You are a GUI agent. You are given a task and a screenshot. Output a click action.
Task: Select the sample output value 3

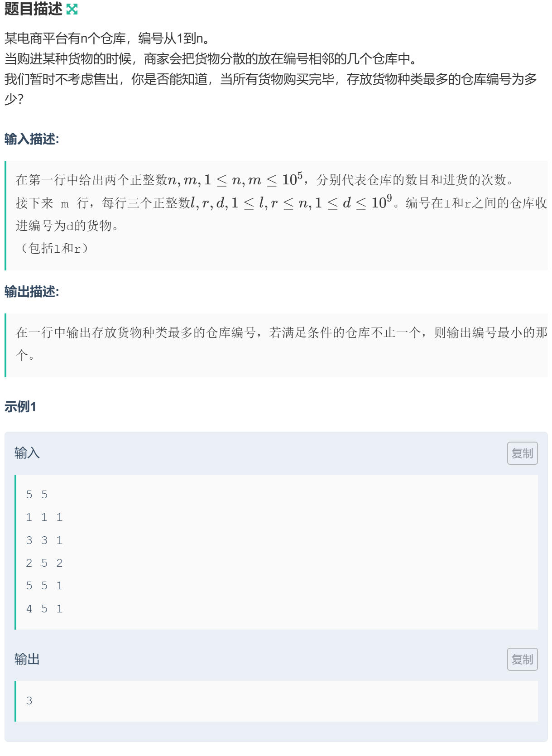[28, 701]
